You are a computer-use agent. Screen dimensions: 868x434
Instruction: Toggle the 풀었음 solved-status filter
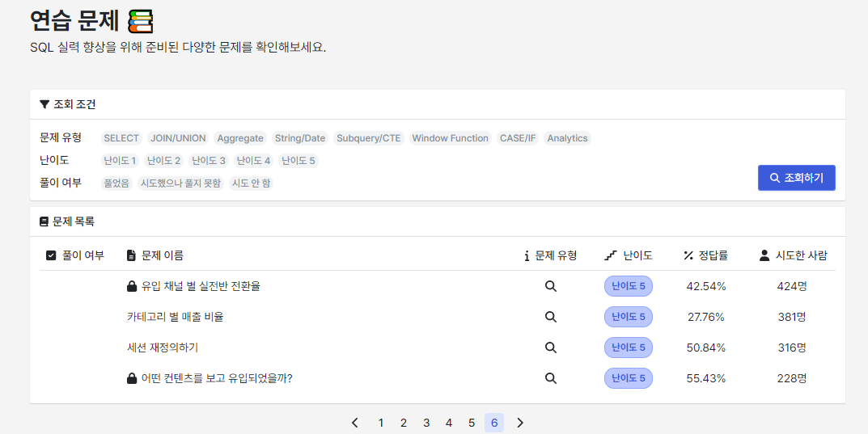tap(116, 183)
